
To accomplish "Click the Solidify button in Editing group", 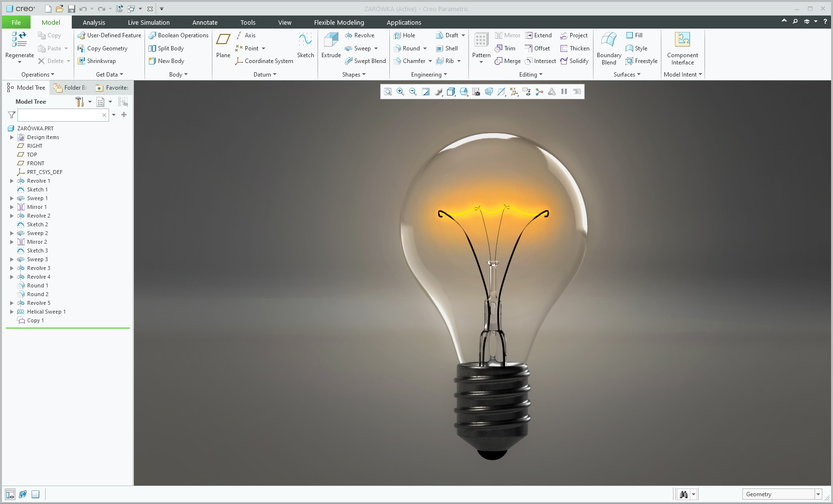I will pos(575,61).
